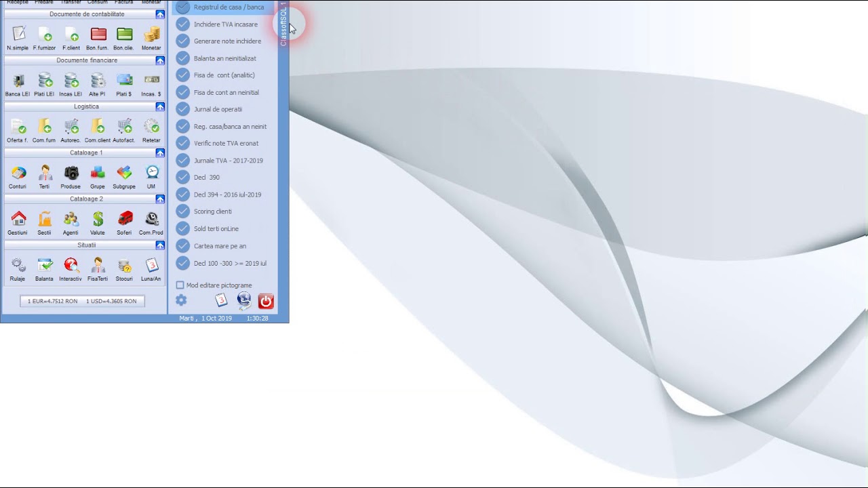The height and width of the screenshot is (488, 868).
Task: Open the F.furnizor supplier invoice icon
Action: coord(45,34)
